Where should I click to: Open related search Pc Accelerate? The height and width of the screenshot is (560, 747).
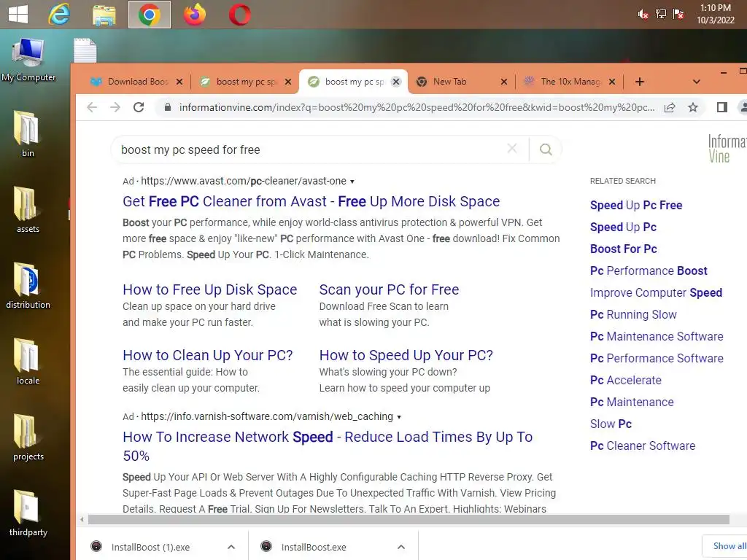click(625, 381)
